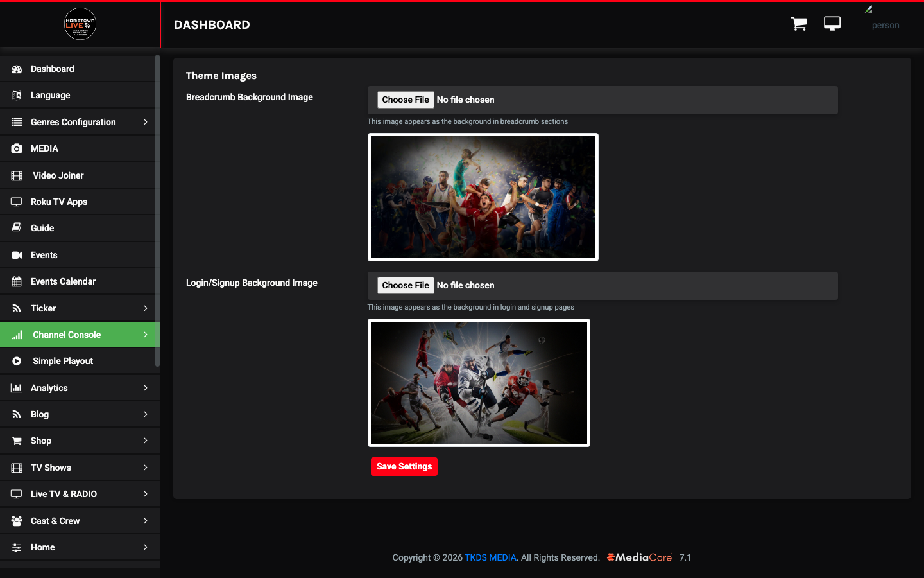
Task: Click the Channel Console signal bars icon
Action: [x=17, y=335]
